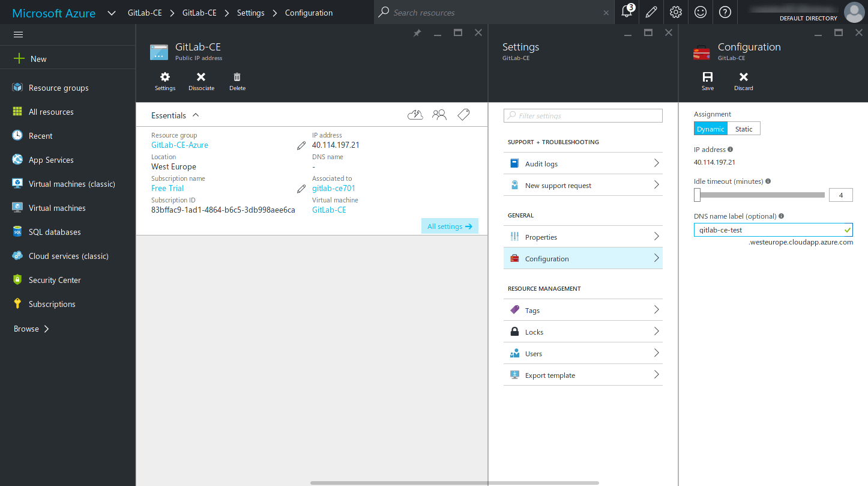
Task: Click the Dissociate icon for the IP address
Action: click(201, 77)
